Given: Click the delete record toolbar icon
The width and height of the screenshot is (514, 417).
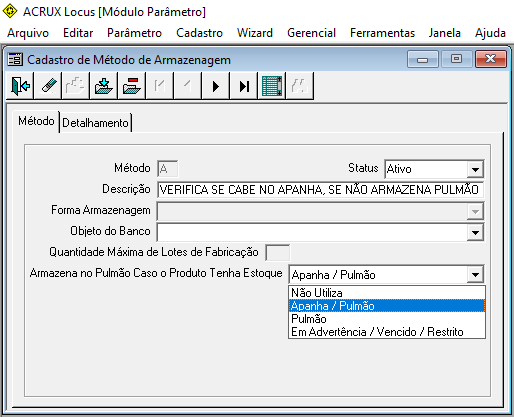Looking at the screenshot, I should pos(132,86).
